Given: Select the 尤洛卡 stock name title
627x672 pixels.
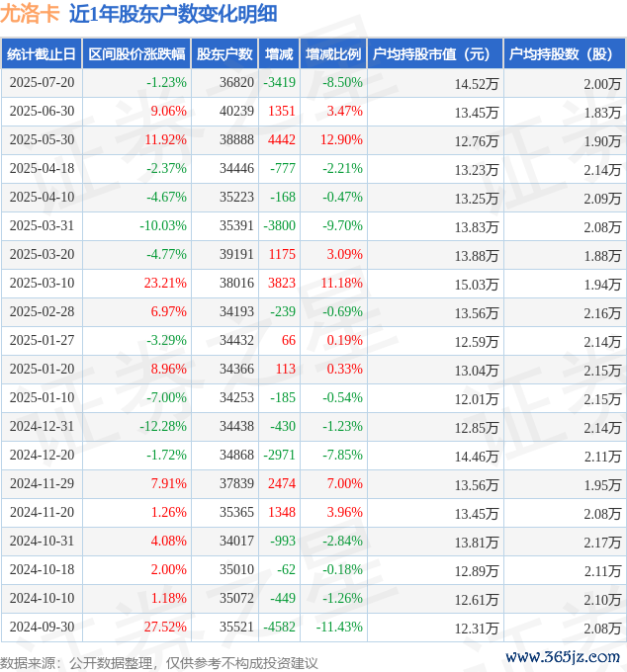Looking at the screenshot, I should [x=30, y=14].
